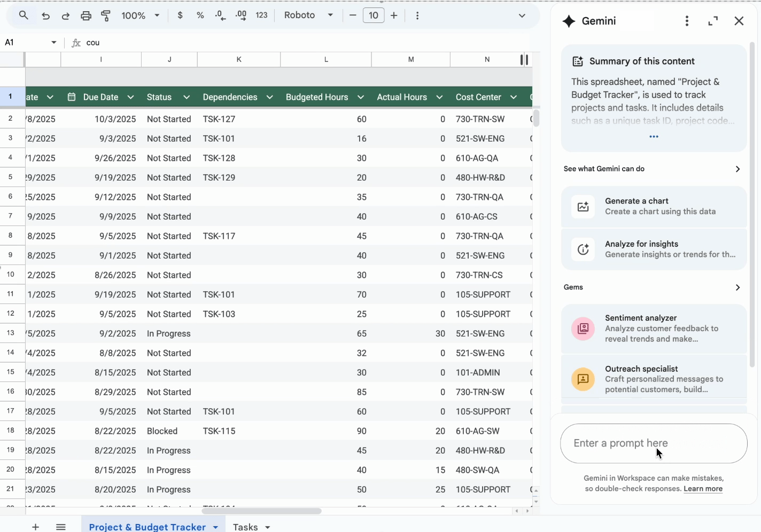Select Analyze for insights in Gemini panel

(654, 249)
